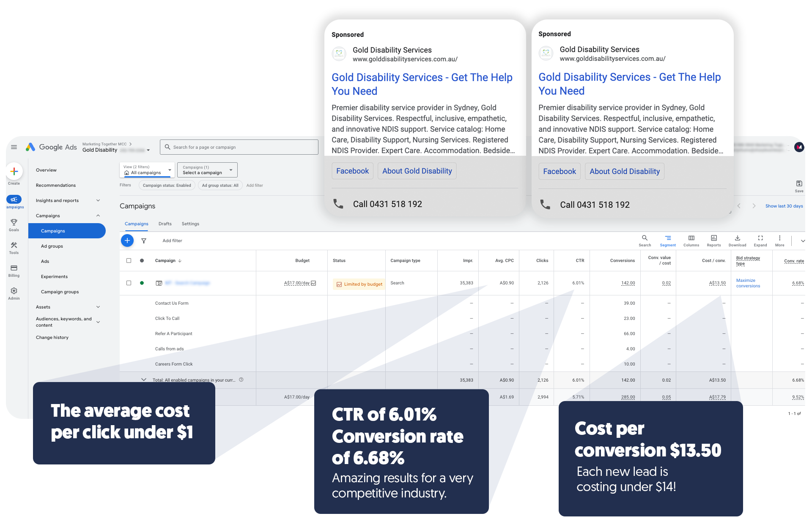Click the budget edit icon beside A$17.00/day
The image size is (812, 527).
[313, 283]
